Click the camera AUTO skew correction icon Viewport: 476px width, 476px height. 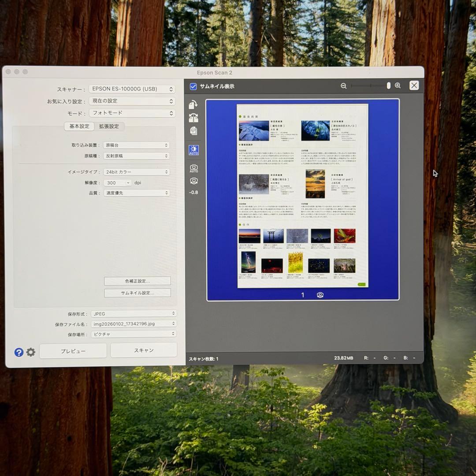click(193, 168)
